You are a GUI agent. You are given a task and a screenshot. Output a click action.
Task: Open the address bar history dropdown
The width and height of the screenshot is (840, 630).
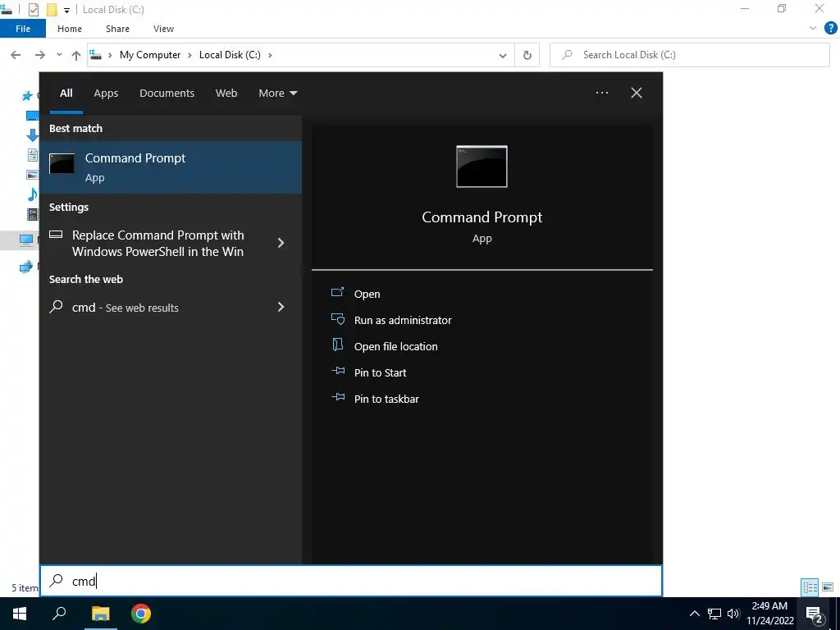pos(503,55)
